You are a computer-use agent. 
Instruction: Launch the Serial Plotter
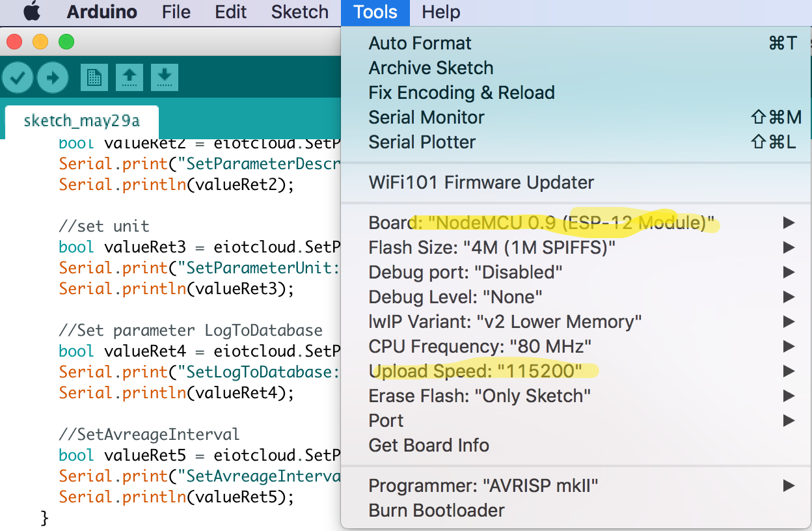pos(576,143)
